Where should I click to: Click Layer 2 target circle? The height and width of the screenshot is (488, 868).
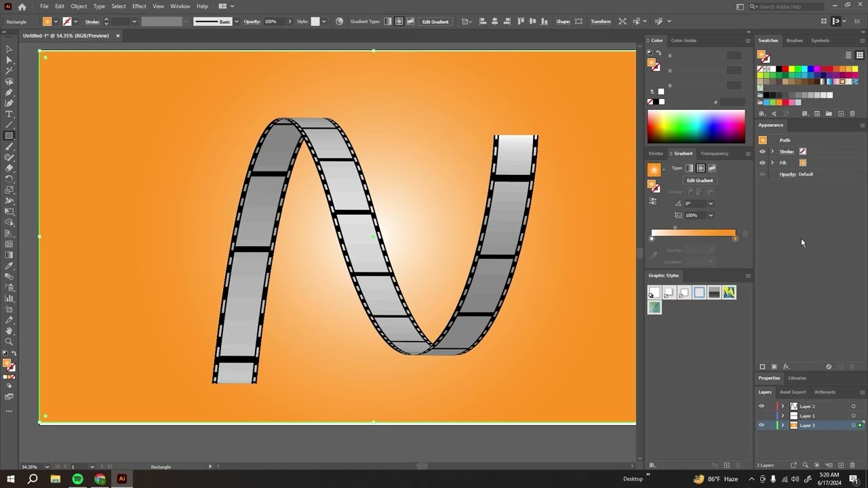[853, 406]
